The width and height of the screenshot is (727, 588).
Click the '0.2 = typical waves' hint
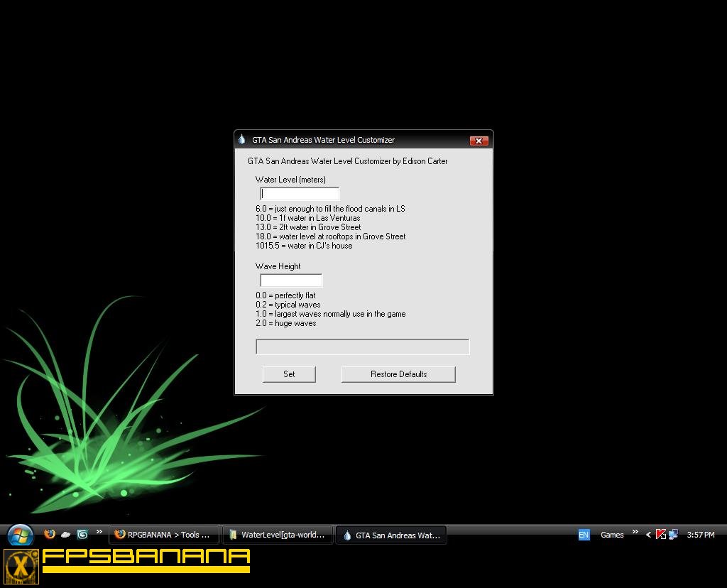[288, 305]
